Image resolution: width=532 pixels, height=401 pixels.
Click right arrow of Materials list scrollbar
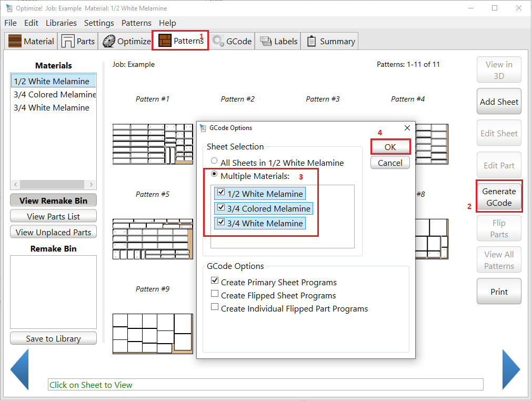pos(92,184)
